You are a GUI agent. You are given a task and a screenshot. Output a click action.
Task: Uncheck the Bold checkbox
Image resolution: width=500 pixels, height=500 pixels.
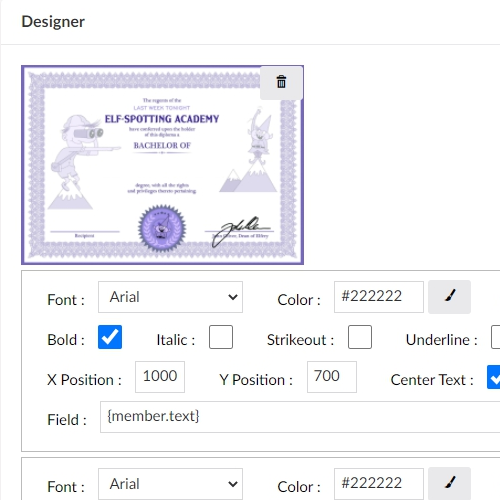[x=110, y=337]
